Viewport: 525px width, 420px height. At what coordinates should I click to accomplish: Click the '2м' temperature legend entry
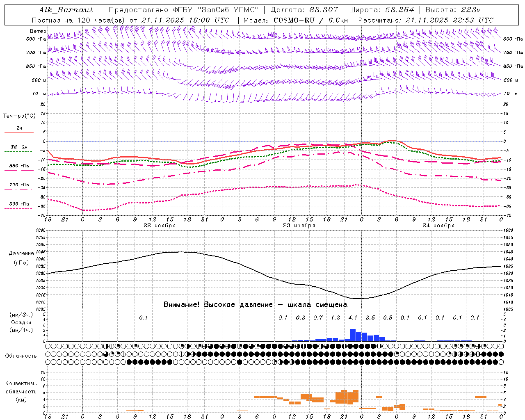point(19,128)
